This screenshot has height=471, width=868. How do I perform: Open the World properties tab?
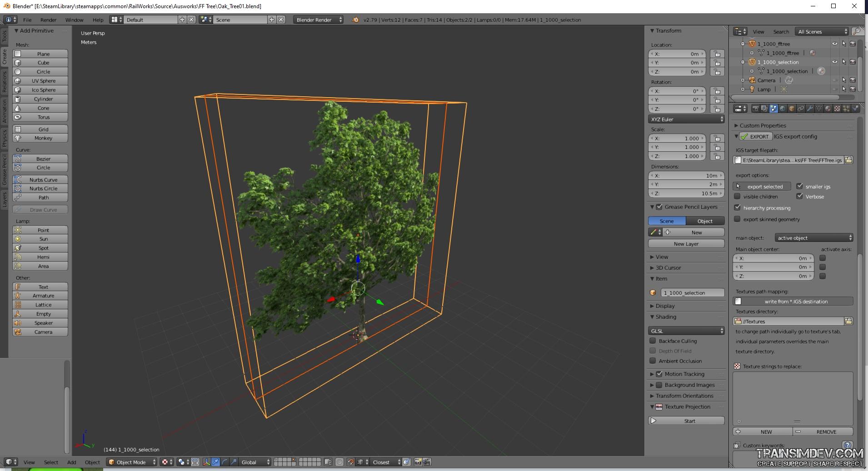click(783, 109)
